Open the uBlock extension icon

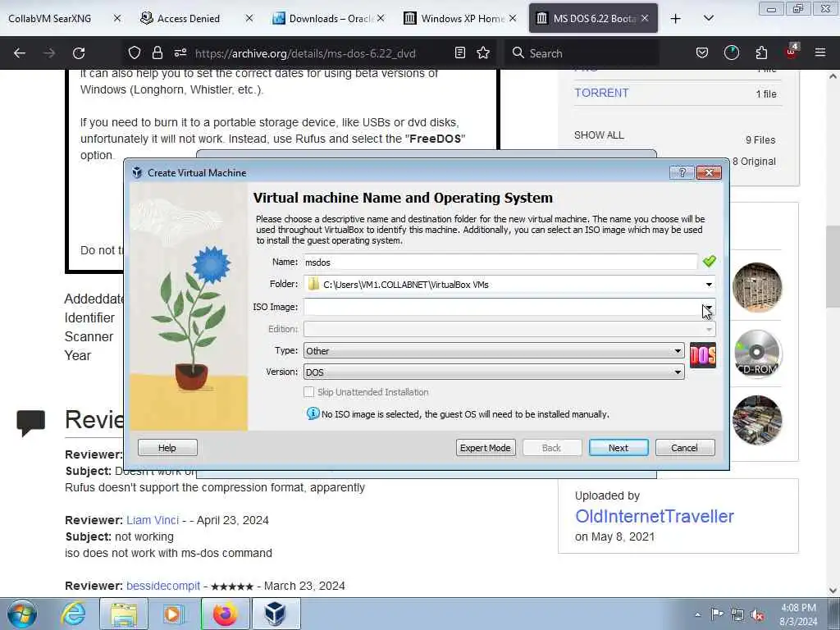792,52
